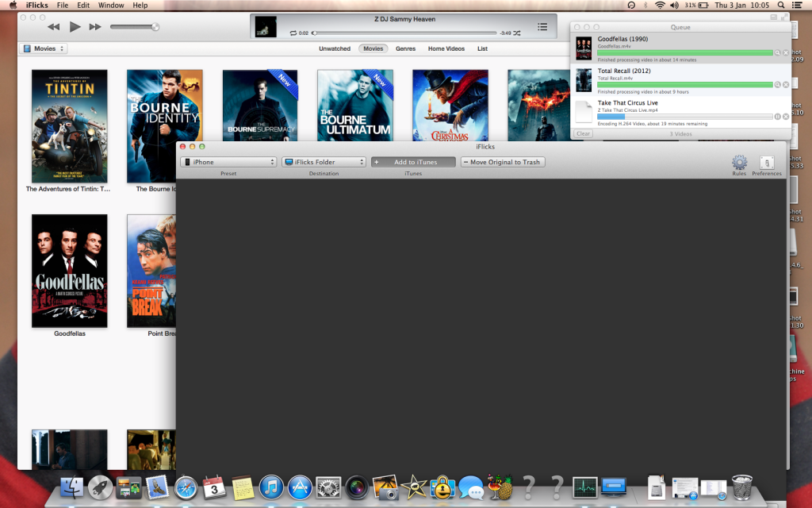Open Photo Booth camera from the dock
Screen dimensions: 812x508
[357, 488]
